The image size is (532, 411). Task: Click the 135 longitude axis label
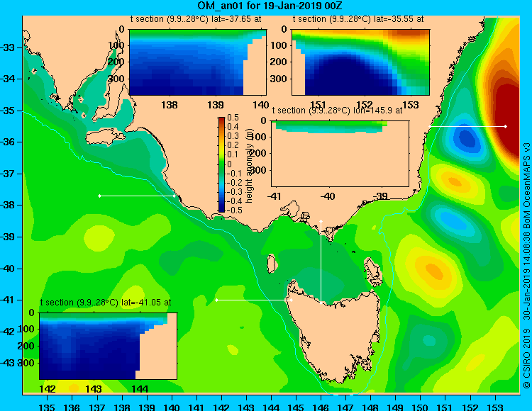point(47,407)
